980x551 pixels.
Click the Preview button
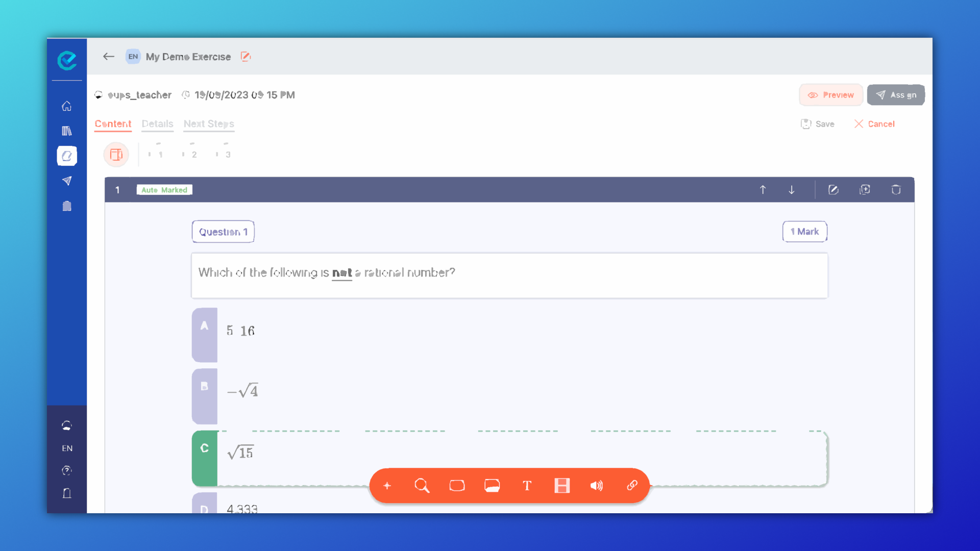click(x=830, y=95)
